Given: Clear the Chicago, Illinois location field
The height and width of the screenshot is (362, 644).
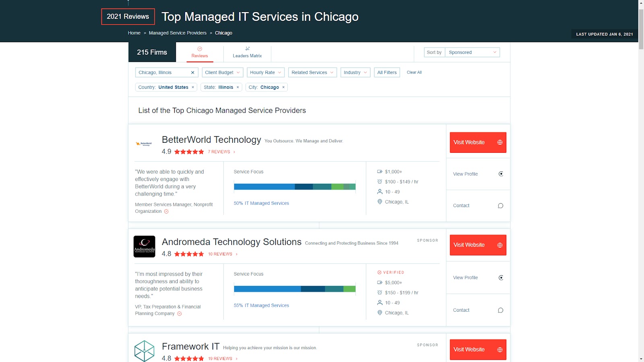Looking at the screenshot, I should coord(192,72).
